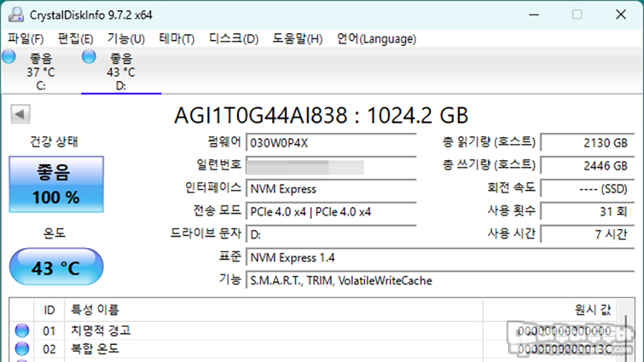Click the status orb of attribute 01
This screenshot has height=362, width=644.
click(21, 330)
